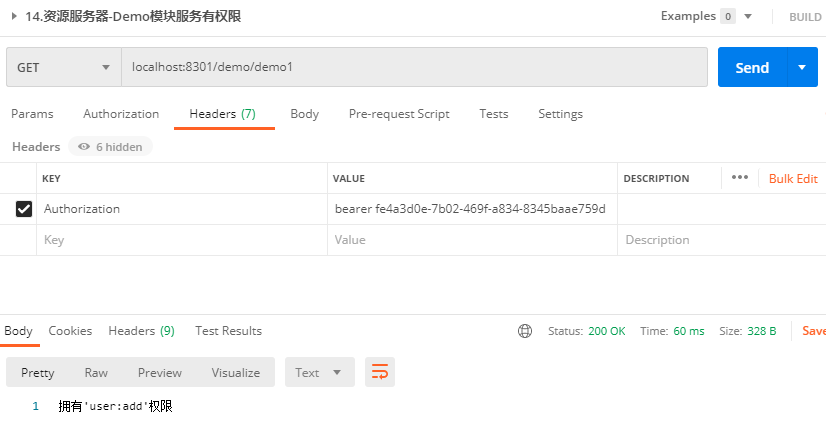Show the 6 hidden headers
The height and width of the screenshot is (438, 826).
click(x=110, y=147)
